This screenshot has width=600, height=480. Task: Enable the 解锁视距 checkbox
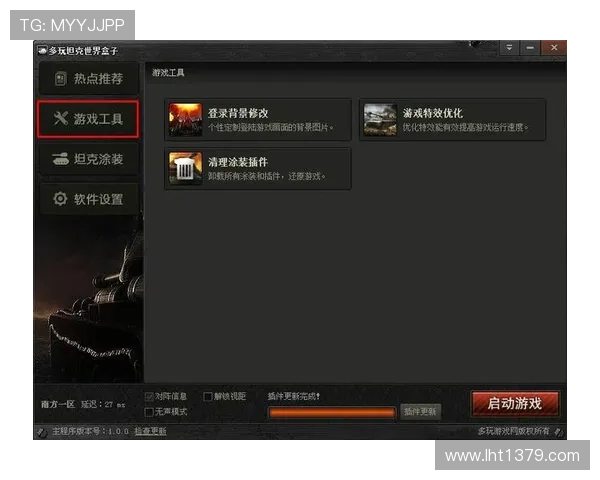coord(208,397)
